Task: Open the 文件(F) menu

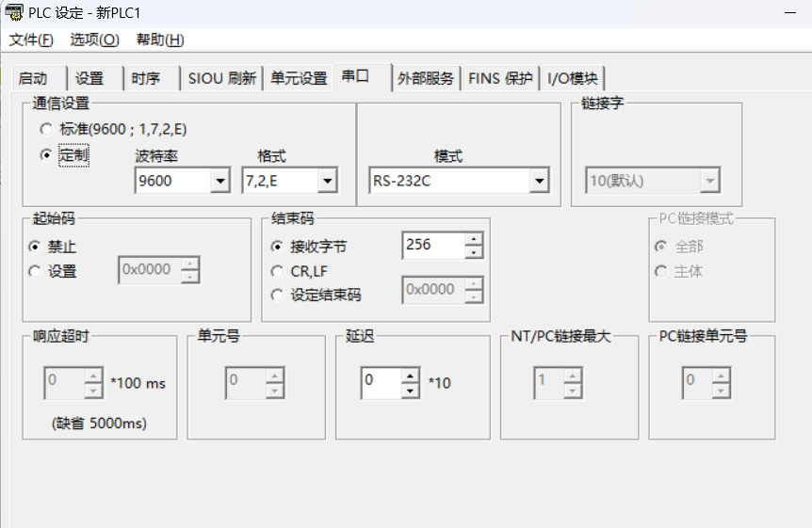Action: (31, 40)
